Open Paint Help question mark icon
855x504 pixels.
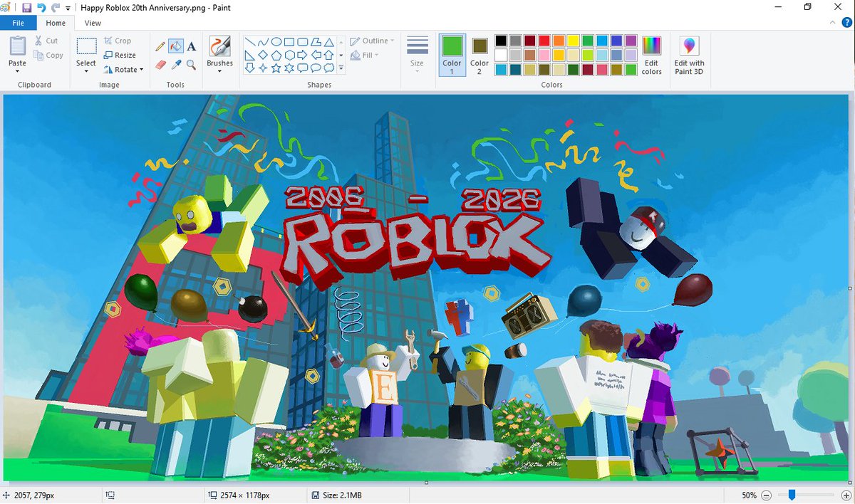point(846,23)
